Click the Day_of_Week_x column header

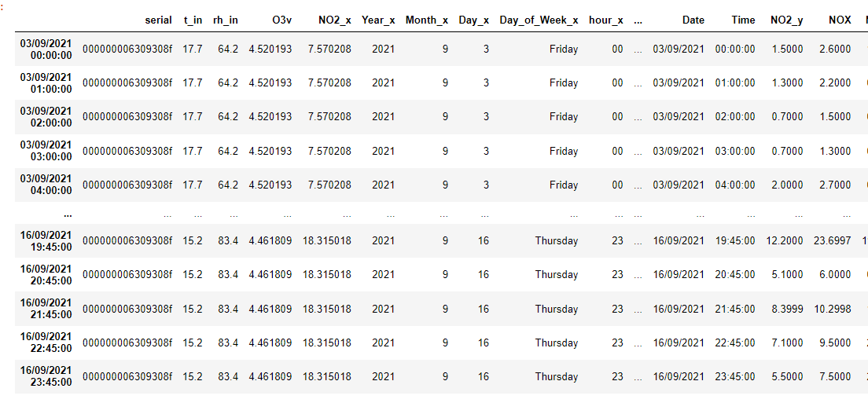539,20
